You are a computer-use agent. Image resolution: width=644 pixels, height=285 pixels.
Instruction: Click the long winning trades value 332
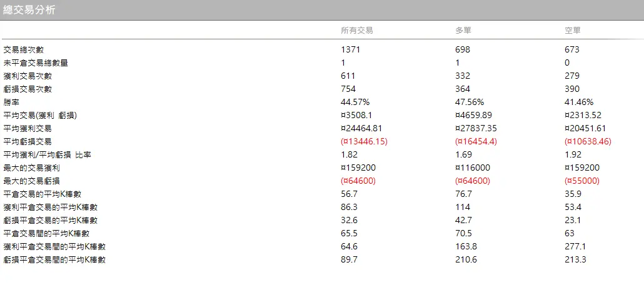point(463,76)
